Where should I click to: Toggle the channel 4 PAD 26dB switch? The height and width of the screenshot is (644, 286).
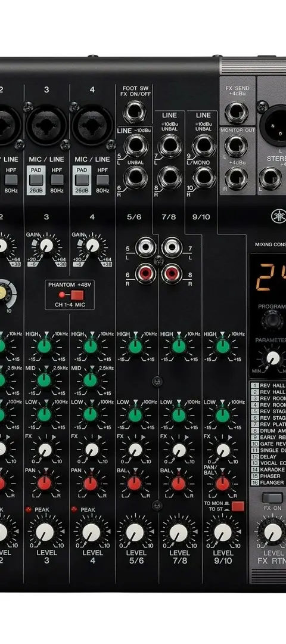click(x=82, y=180)
